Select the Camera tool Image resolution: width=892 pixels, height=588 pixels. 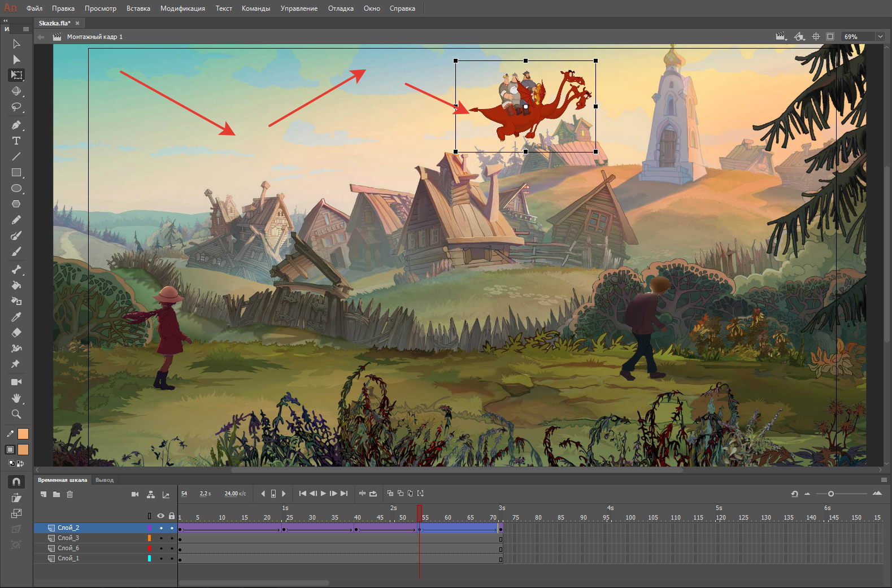[16, 382]
